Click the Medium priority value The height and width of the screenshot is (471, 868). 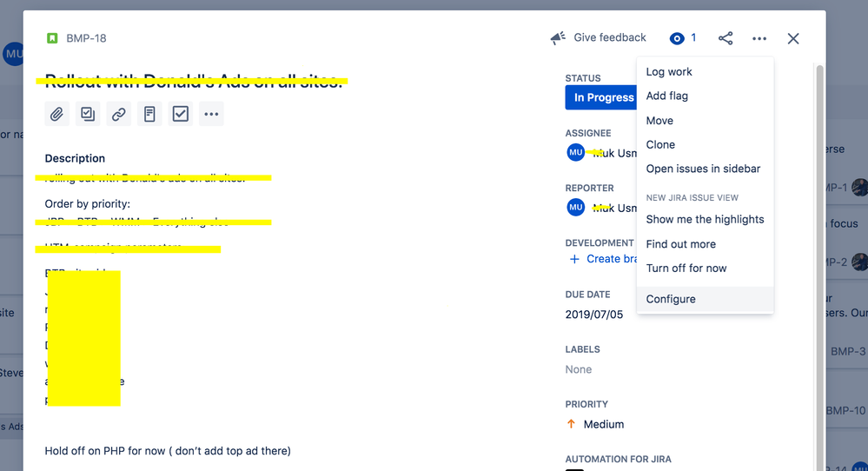click(x=603, y=424)
